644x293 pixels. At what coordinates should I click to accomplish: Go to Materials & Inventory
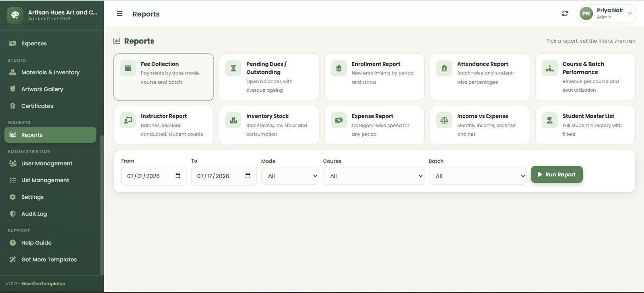coord(50,72)
